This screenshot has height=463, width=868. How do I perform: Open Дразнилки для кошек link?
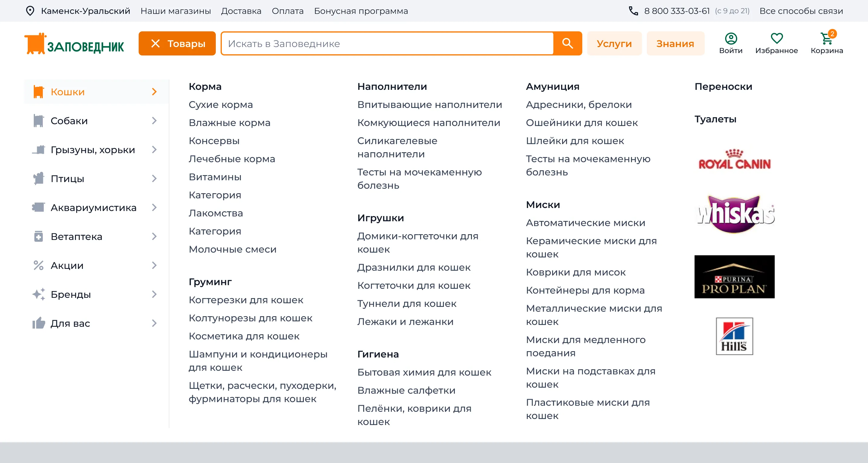point(414,268)
